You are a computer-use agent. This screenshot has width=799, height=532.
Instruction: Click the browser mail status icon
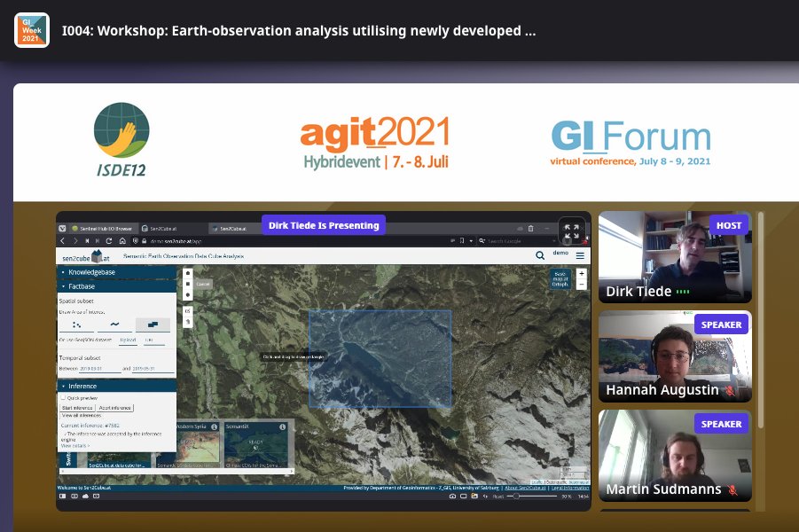pyautogui.click(x=97, y=496)
